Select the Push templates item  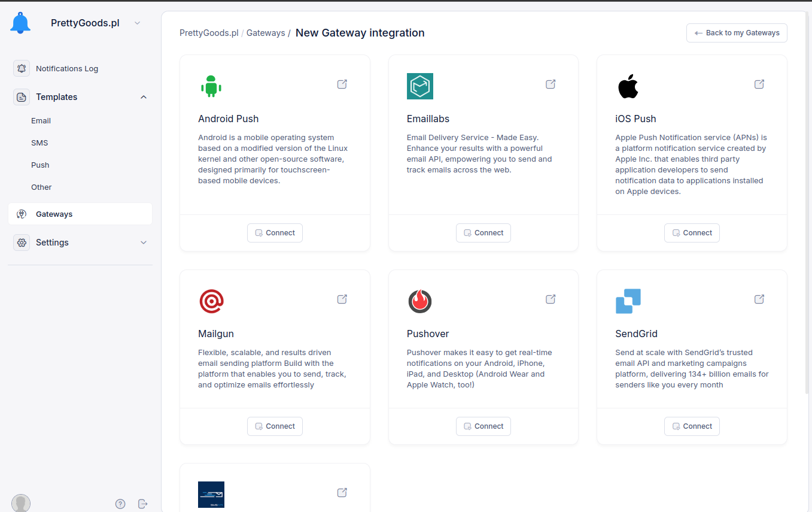click(40, 165)
